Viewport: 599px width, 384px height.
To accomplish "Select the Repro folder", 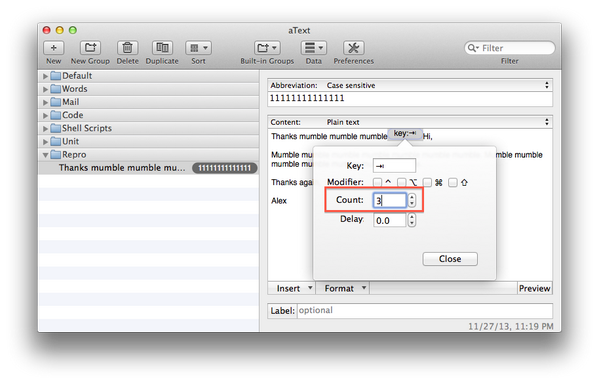I will (x=149, y=154).
